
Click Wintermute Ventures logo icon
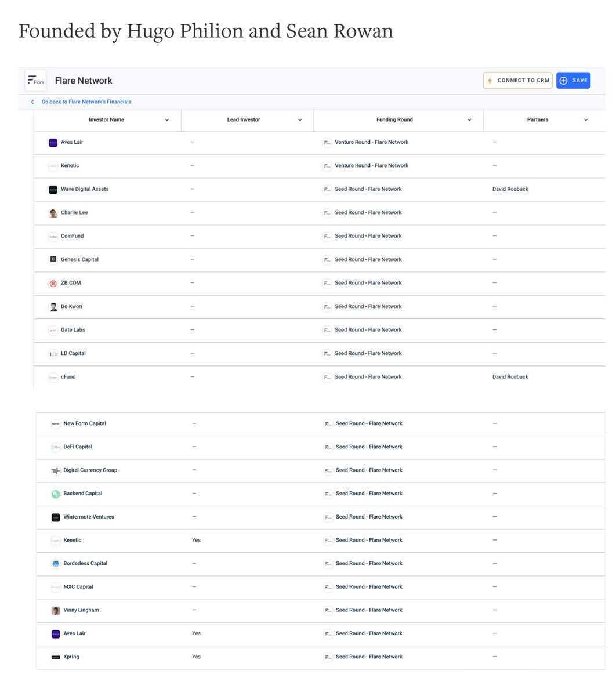[56, 517]
